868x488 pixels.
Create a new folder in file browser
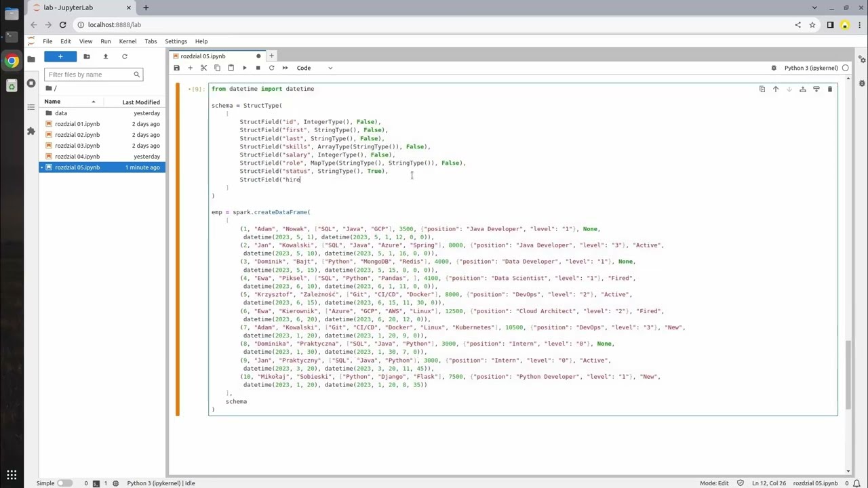click(87, 56)
